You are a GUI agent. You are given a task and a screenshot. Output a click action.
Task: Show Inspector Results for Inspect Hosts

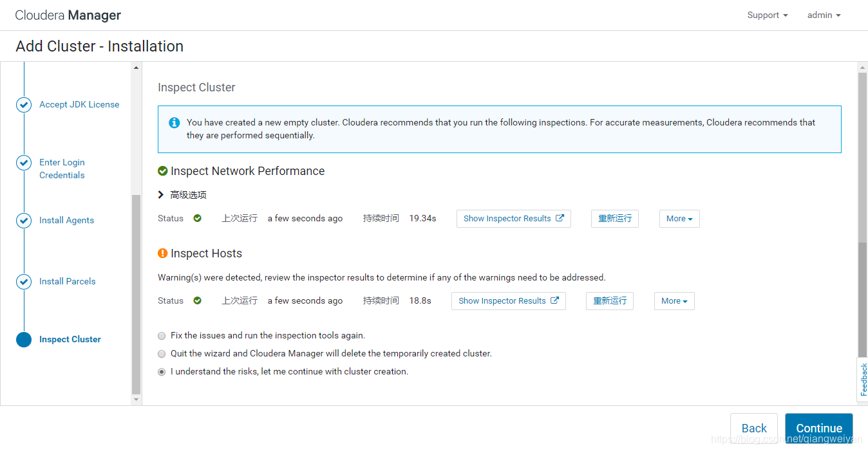509,301
